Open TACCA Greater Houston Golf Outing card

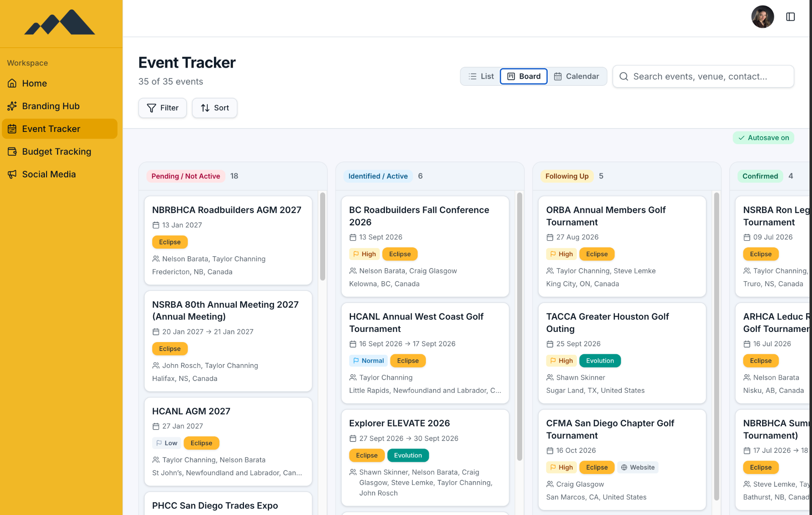[622, 353]
